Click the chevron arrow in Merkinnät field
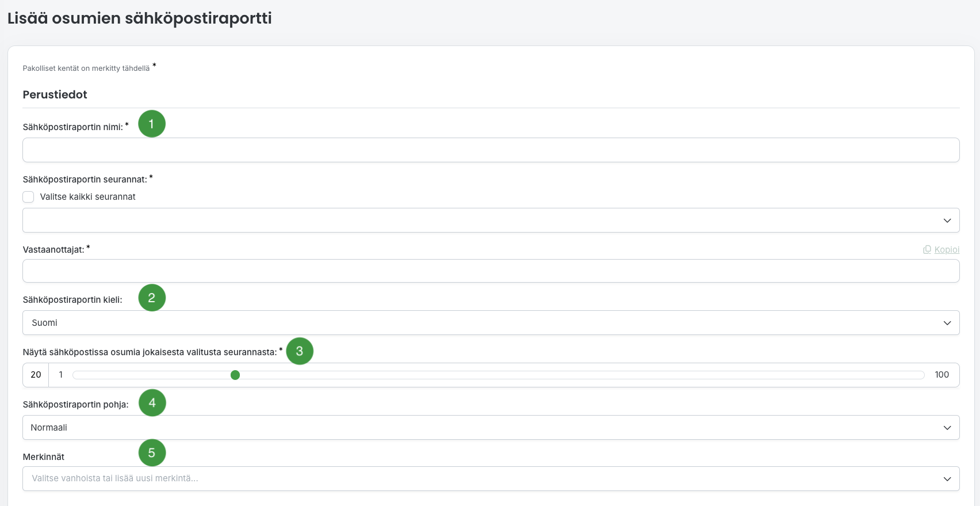Viewport: 980px width, 506px height. pos(947,479)
